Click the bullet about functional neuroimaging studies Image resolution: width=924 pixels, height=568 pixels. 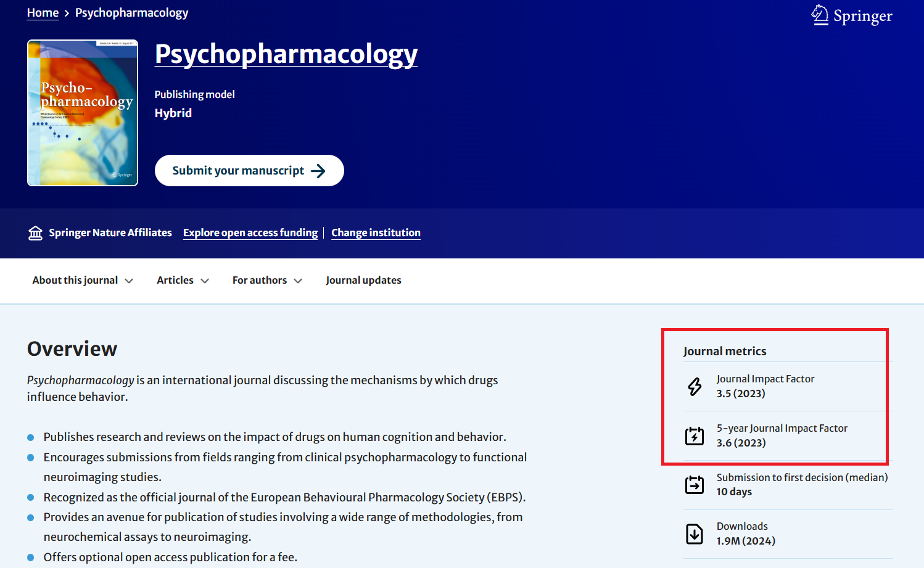[x=285, y=467]
